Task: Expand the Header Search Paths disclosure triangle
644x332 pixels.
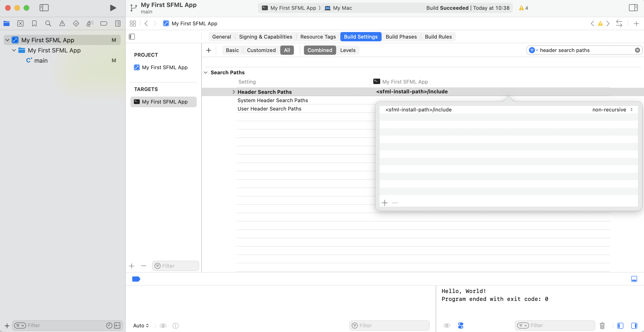Action: [234, 92]
